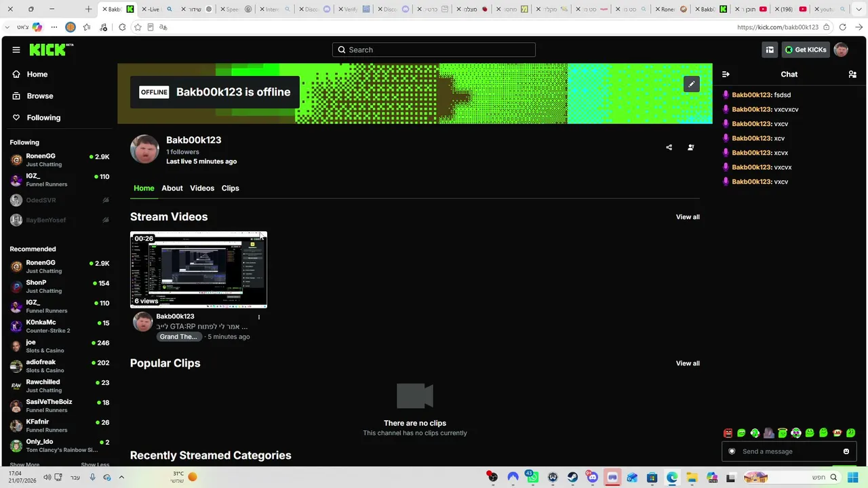View all Popular Clips
Image resolution: width=868 pixels, height=488 pixels.
(x=688, y=363)
